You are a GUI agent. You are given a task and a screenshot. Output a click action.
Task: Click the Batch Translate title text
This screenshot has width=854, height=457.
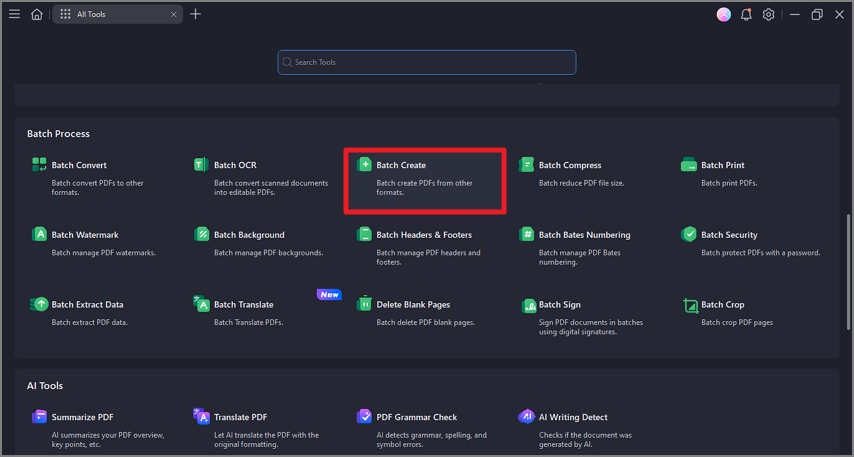coord(243,304)
